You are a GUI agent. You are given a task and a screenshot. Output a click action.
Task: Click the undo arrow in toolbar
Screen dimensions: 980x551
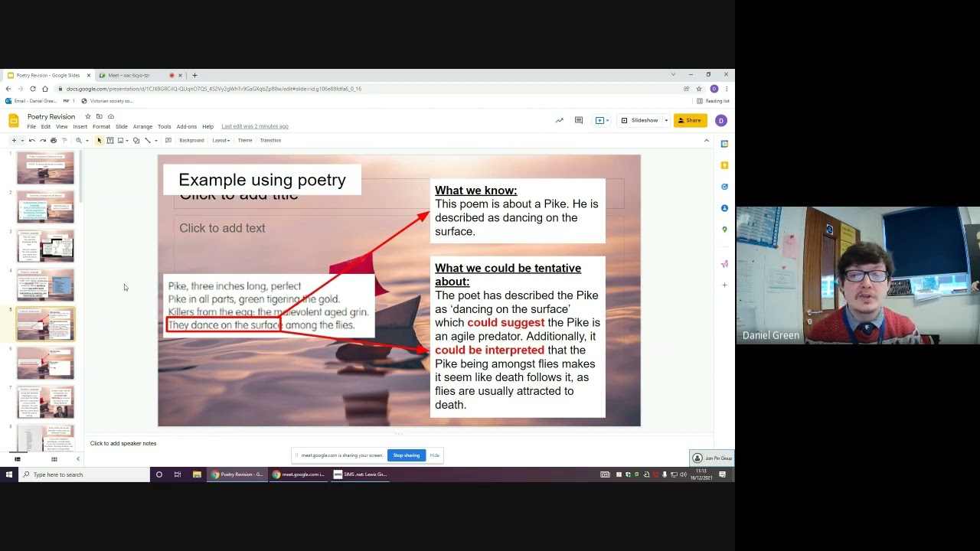(31, 140)
